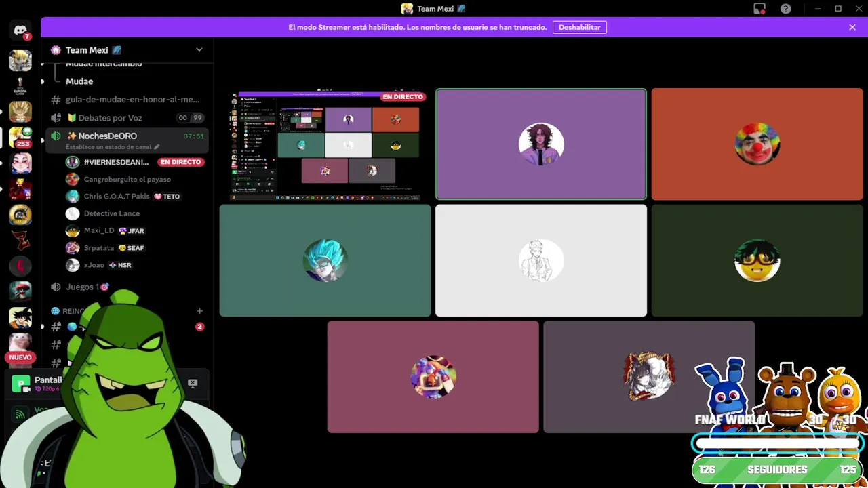Viewport: 868px width, 488px height.
Task: Open the Europa League server icon
Action: 20,85
